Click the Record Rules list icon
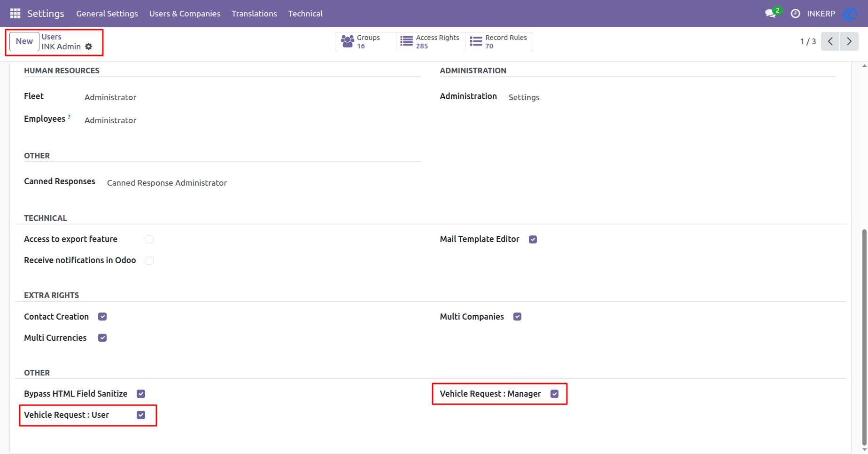This screenshot has height=454, width=868. click(476, 41)
